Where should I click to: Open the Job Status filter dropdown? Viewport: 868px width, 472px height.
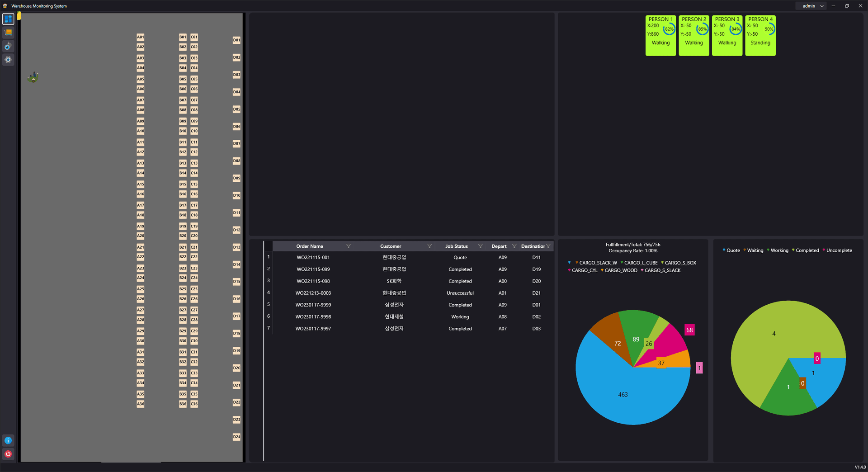480,246
